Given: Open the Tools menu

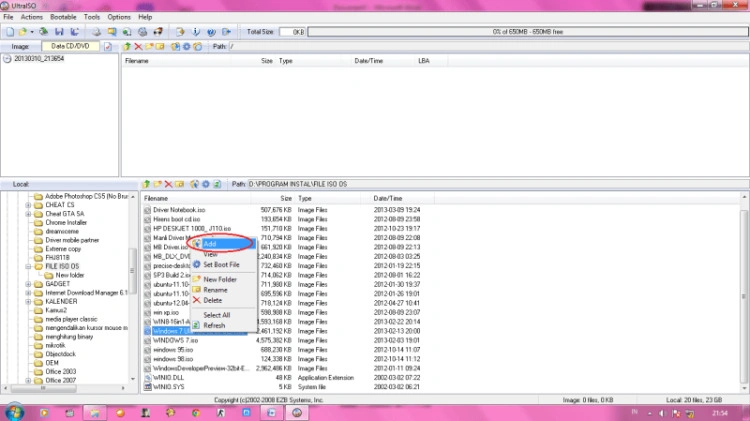Looking at the screenshot, I should (92, 17).
